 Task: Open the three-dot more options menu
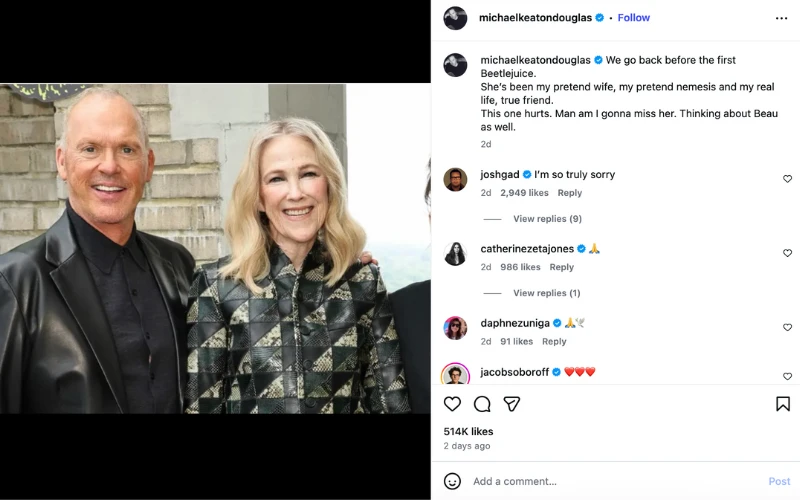pos(781,18)
